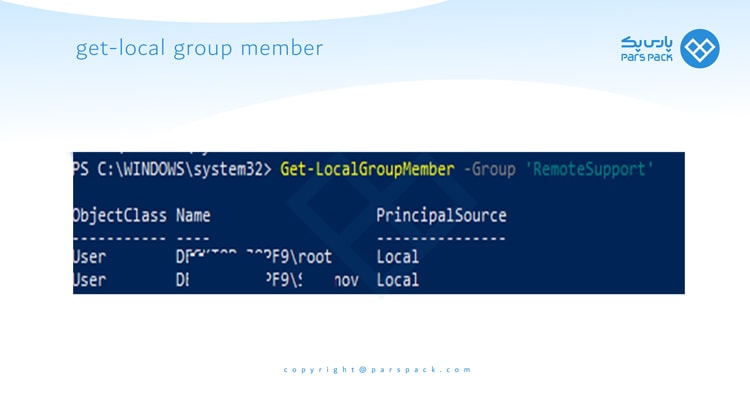Click User in the row ending 'nov'
750x400 pixels.
pos(89,280)
